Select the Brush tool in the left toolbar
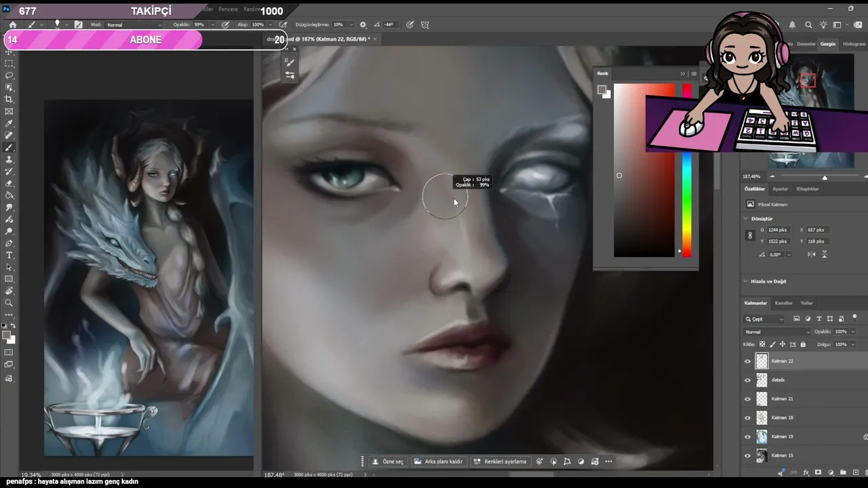This screenshot has height=488, width=868. [x=9, y=148]
